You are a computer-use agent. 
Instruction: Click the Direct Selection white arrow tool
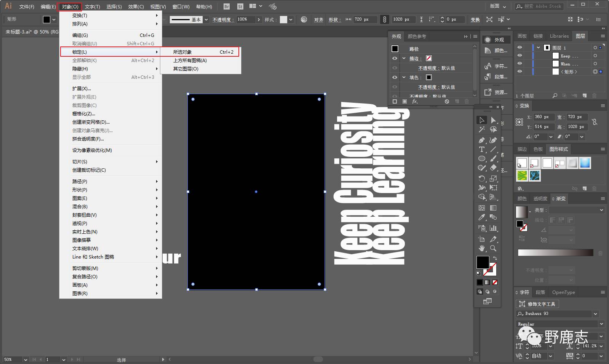pos(493,120)
